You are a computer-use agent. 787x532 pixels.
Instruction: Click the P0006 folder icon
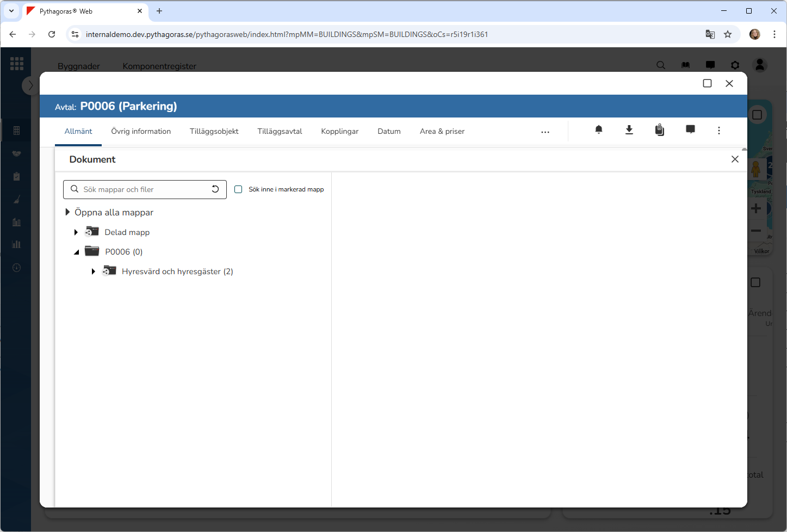[92, 251]
